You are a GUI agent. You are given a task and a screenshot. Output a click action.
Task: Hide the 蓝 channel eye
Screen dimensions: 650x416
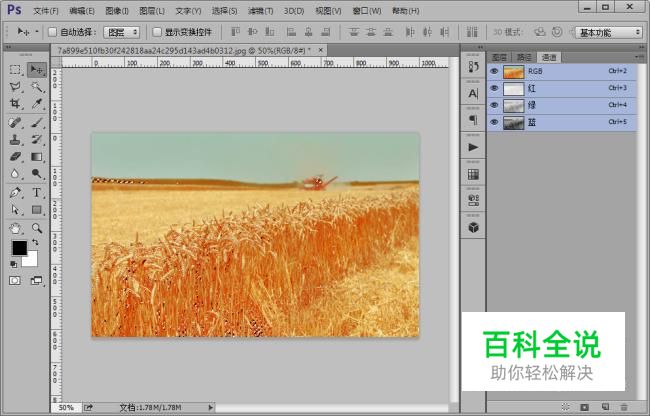tap(494, 122)
